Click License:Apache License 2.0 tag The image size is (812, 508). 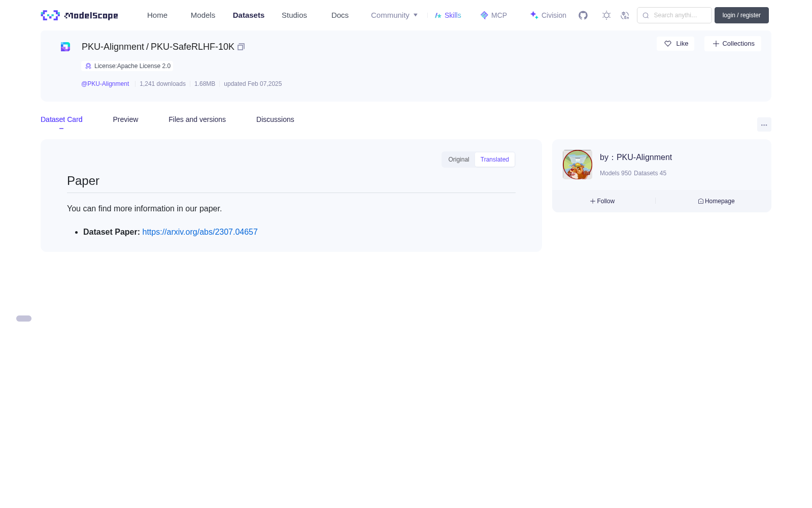(127, 66)
